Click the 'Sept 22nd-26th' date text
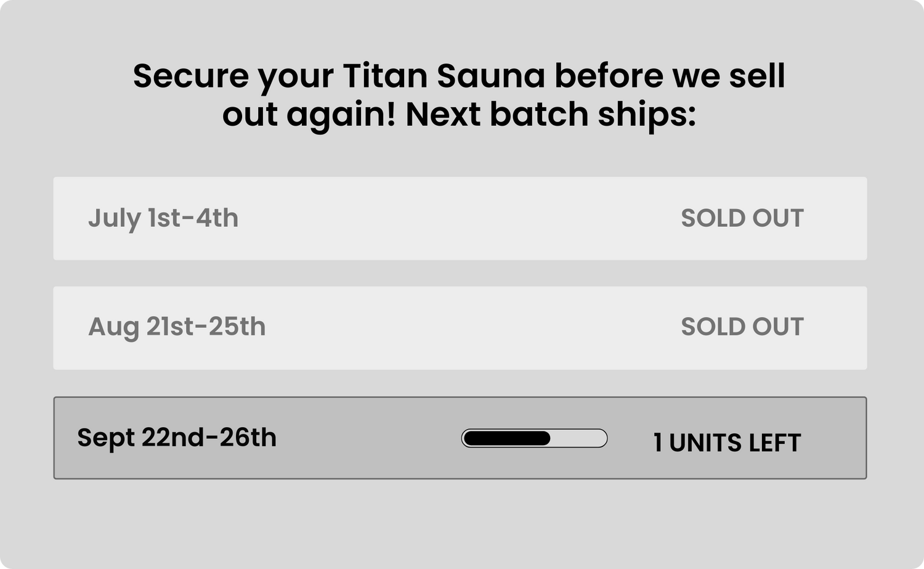Screen dimensions: 924x569 (x=177, y=438)
